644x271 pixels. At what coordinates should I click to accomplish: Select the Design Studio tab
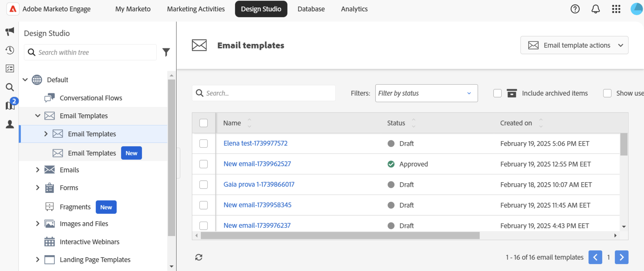tap(261, 9)
